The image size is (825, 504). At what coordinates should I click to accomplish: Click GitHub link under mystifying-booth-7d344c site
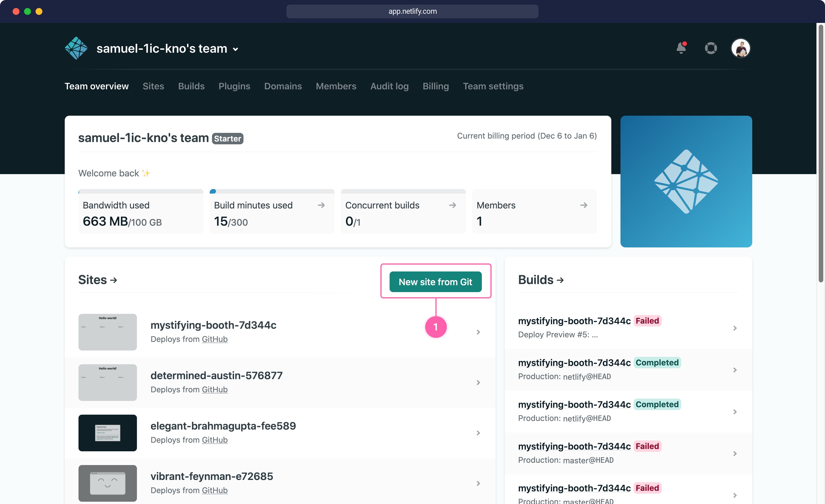[215, 339]
